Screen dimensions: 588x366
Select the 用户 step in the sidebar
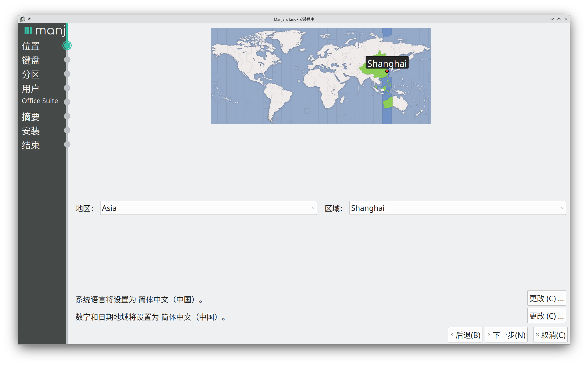coord(30,88)
